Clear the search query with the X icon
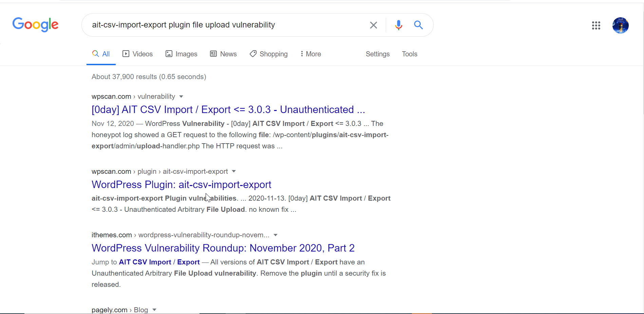The image size is (644, 314). coord(374,25)
